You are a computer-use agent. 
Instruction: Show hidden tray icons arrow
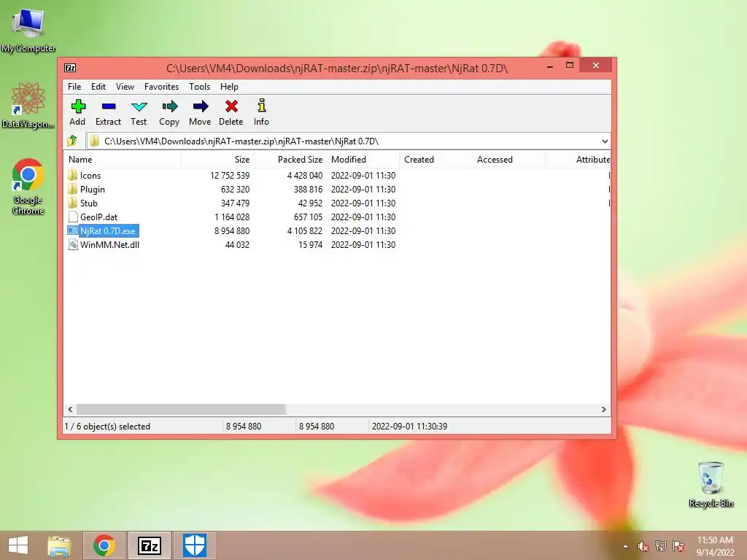[x=625, y=546]
